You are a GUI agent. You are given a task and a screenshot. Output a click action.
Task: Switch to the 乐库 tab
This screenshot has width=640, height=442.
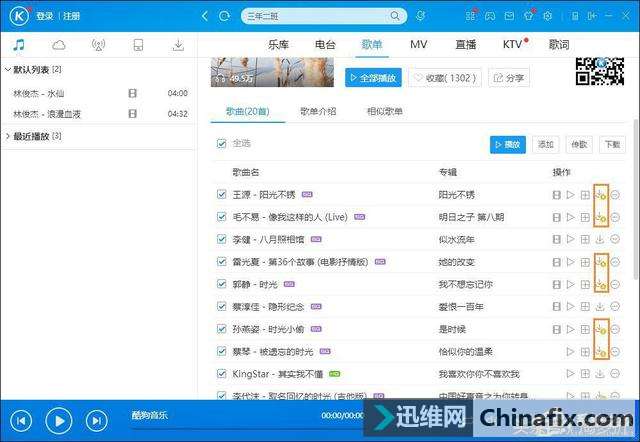point(278,44)
